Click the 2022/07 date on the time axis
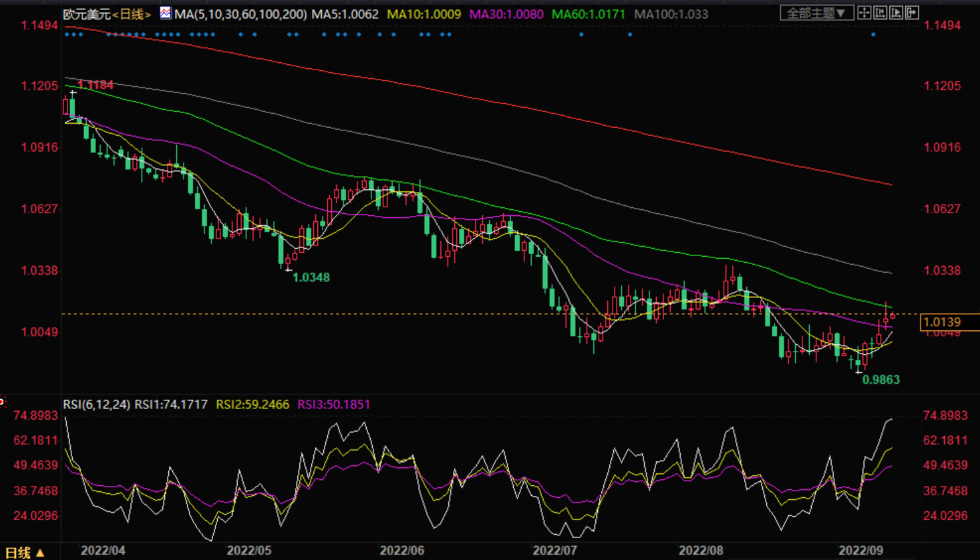Viewport: 980px width, 560px height. pos(554,551)
